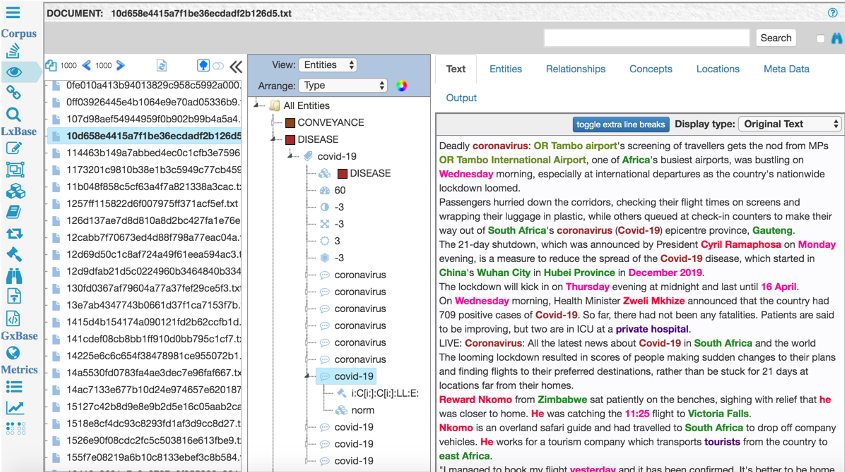This screenshot has width=845, height=472.
Task: Go to previous 1000 documents arrow
Action: (86, 65)
